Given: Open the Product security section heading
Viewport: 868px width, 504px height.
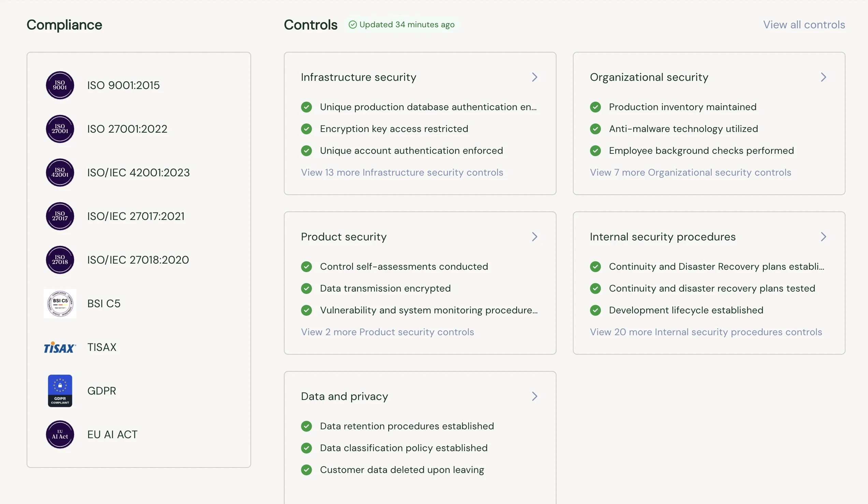Looking at the screenshot, I should 343,237.
